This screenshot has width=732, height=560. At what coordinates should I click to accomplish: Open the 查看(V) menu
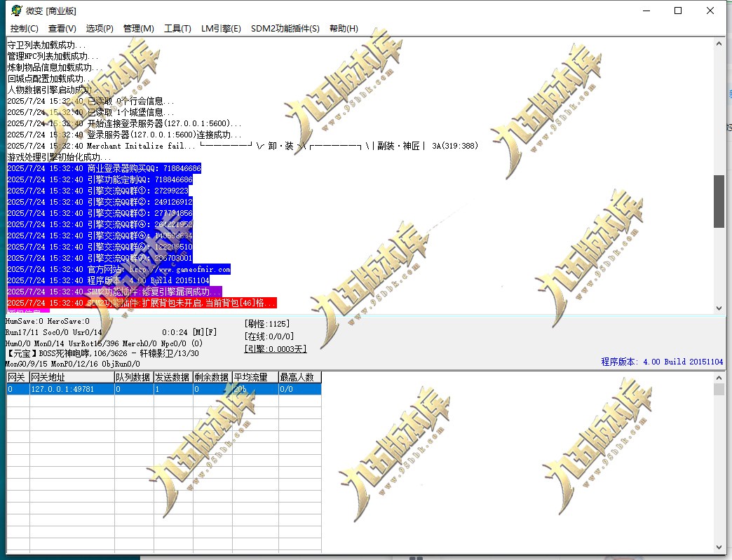[x=62, y=29]
